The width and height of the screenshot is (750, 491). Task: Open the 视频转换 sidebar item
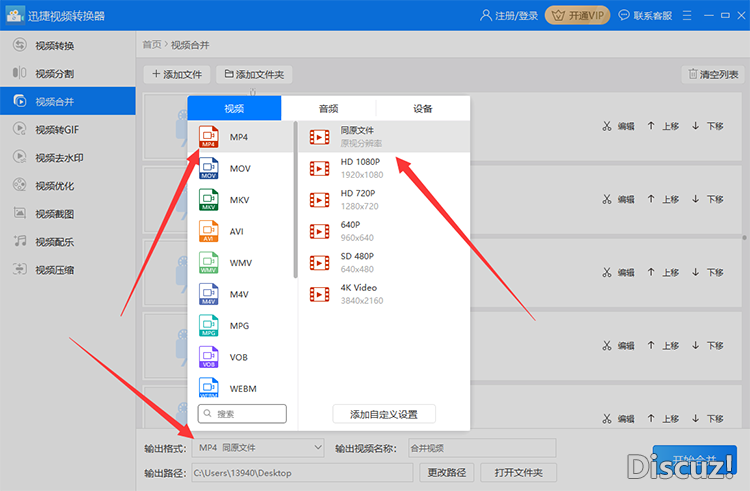(67, 45)
